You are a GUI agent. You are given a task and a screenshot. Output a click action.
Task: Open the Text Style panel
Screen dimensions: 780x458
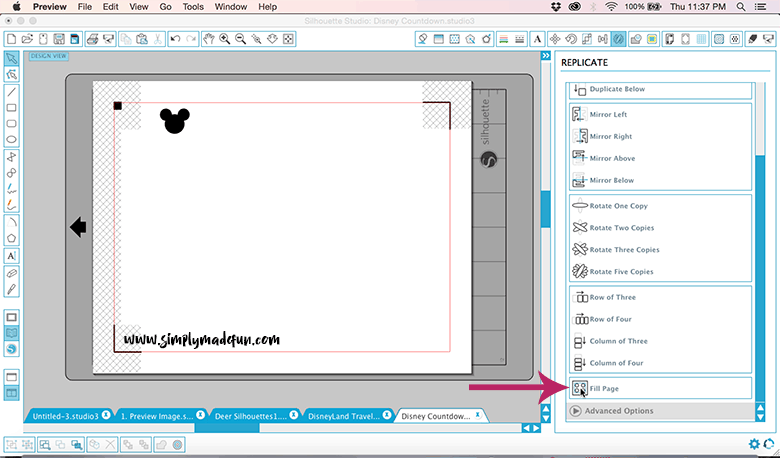point(537,39)
